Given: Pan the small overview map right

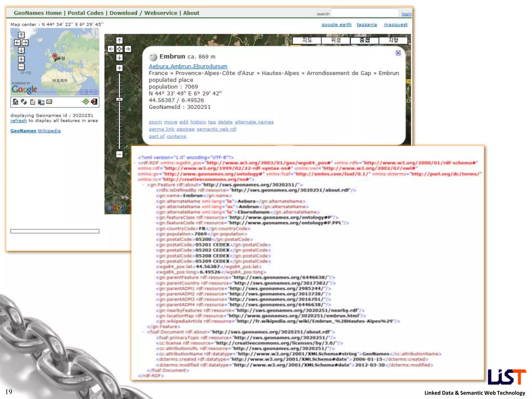Looking at the screenshot, I should point(25,43).
